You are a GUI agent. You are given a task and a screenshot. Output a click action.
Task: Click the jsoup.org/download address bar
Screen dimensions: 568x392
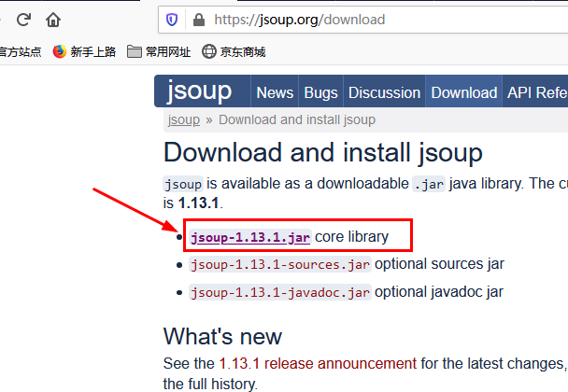[363, 20]
